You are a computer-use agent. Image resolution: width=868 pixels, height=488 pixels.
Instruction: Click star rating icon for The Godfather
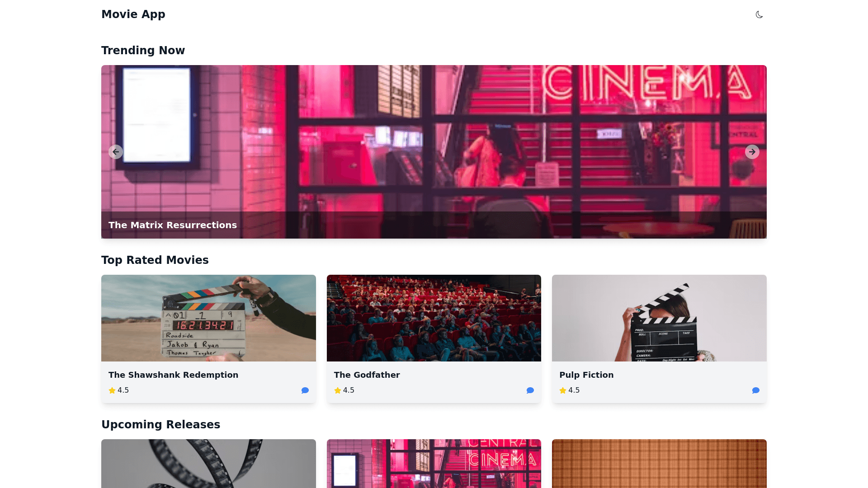pos(338,390)
